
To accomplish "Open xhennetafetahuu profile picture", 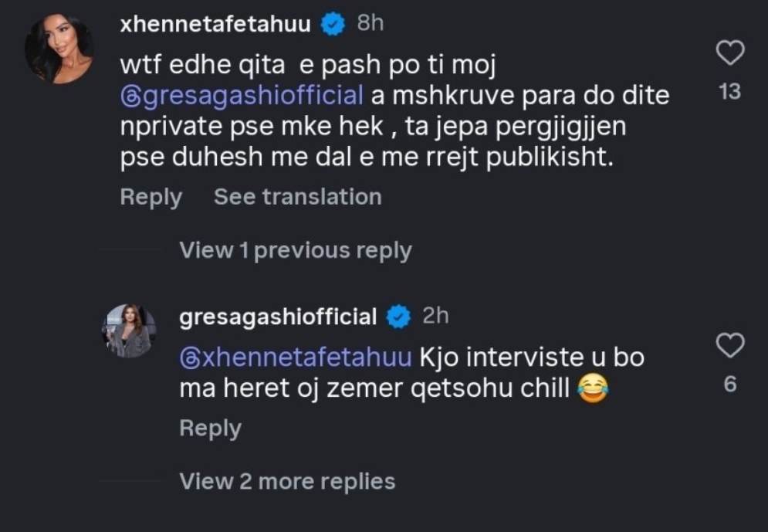I will point(59,49).
